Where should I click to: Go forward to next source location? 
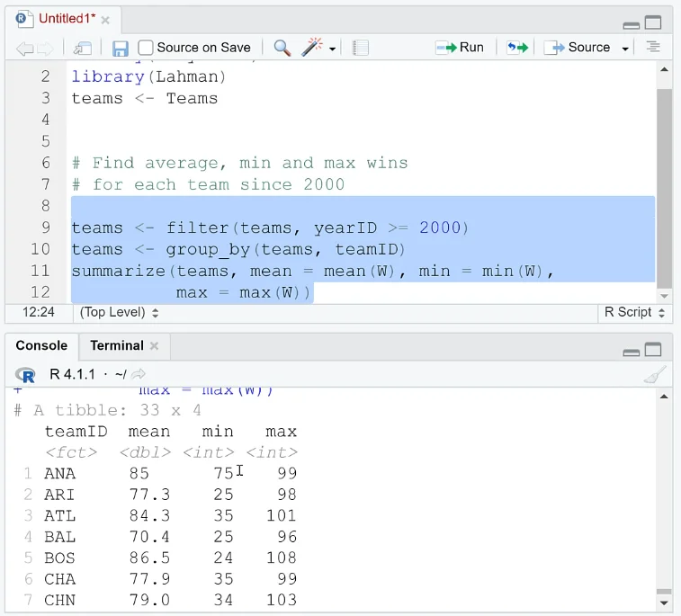45,48
